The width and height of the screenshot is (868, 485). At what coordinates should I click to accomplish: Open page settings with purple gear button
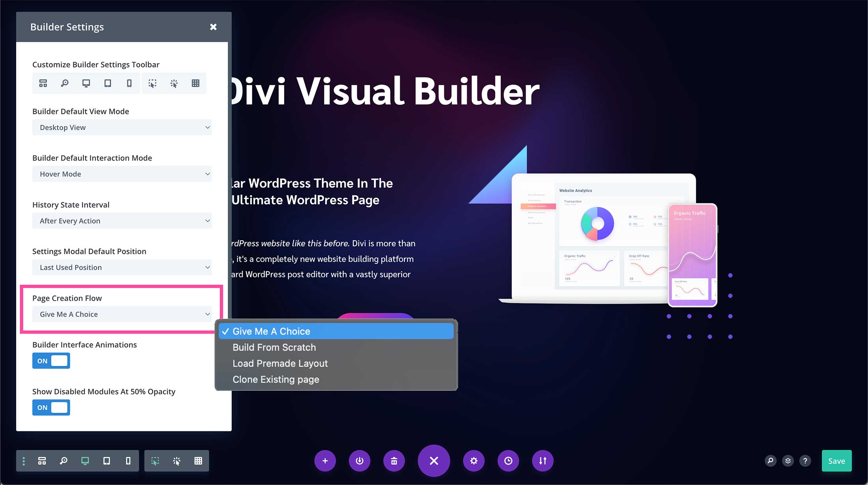point(474,461)
